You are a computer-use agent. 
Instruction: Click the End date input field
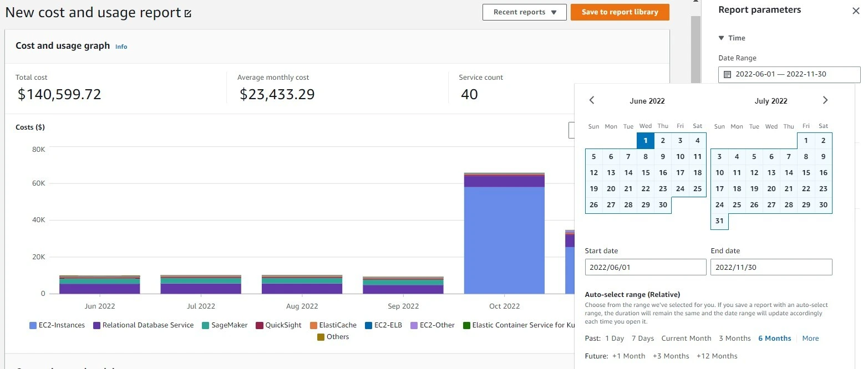coord(771,266)
